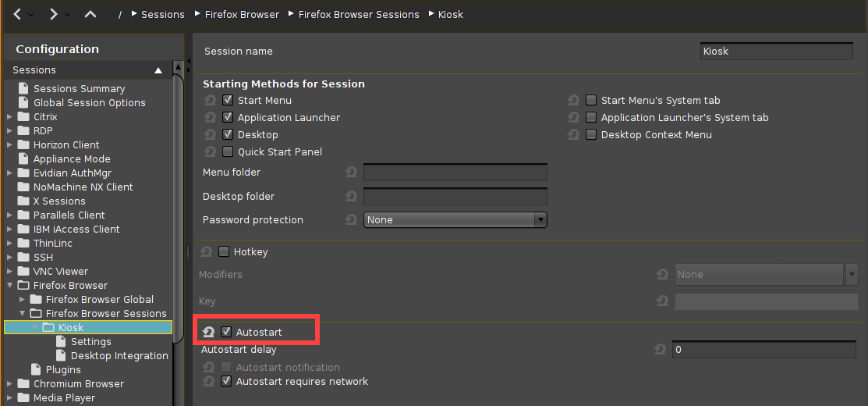The width and height of the screenshot is (868, 406).
Task: Enable the Quick Start Panel checkbox
Action: tap(228, 152)
